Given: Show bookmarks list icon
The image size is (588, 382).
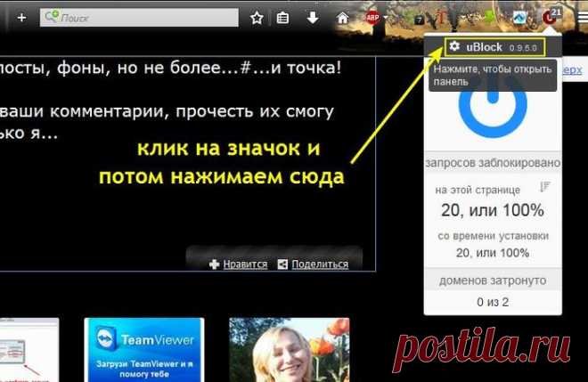Looking at the screenshot, I should point(282,18).
